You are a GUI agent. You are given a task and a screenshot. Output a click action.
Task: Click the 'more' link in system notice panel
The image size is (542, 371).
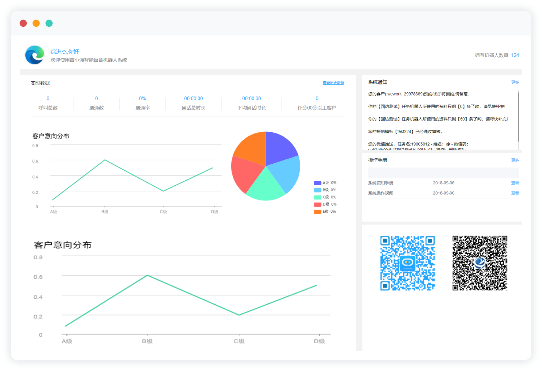(515, 82)
